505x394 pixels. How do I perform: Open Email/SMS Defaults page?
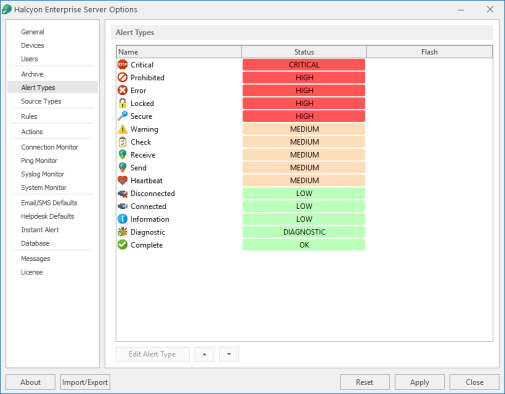(49, 203)
